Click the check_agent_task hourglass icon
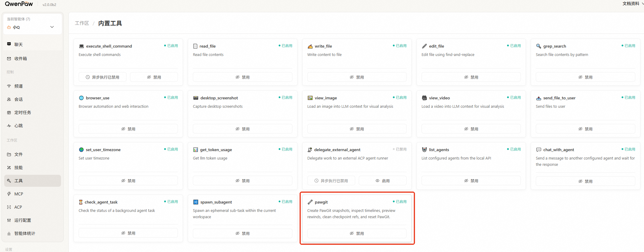The height and width of the screenshot is (252, 644). 81,202
